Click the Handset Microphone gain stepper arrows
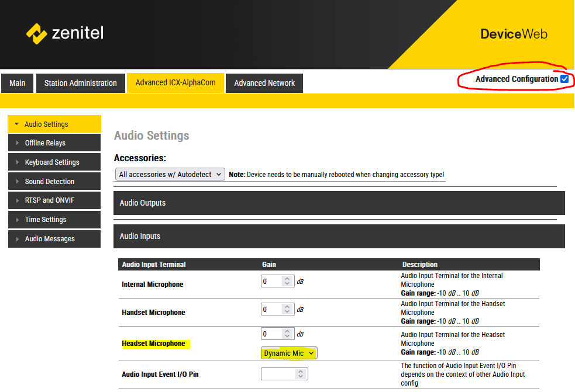Image resolution: width=575 pixels, height=392 pixels. click(287, 309)
